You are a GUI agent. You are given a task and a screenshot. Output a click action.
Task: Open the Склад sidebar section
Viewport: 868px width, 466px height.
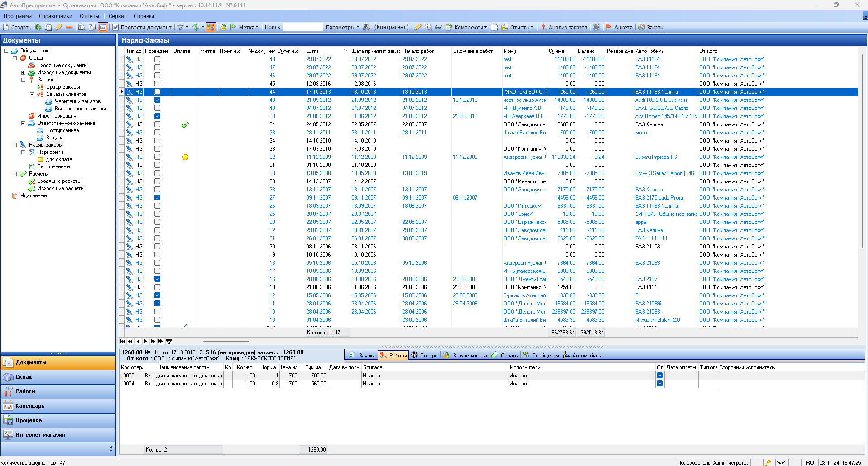(x=58, y=377)
